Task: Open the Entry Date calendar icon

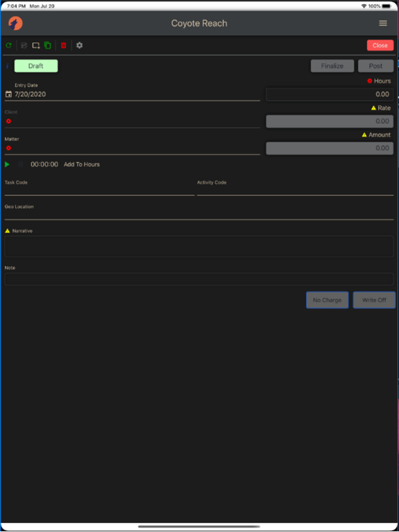Action: pos(9,94)
